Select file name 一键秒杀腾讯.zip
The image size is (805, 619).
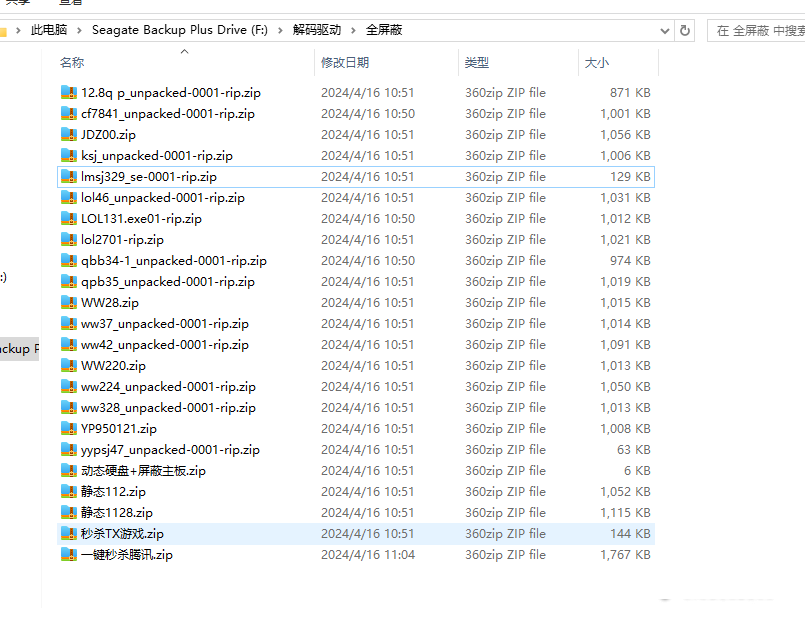pos(127,555)
